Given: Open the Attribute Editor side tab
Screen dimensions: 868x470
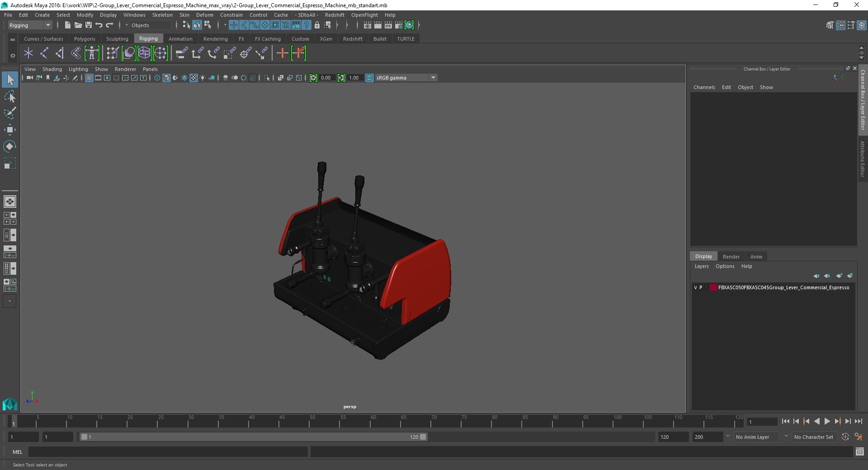Looking at the screenshot, I should (x=863, y=159).
